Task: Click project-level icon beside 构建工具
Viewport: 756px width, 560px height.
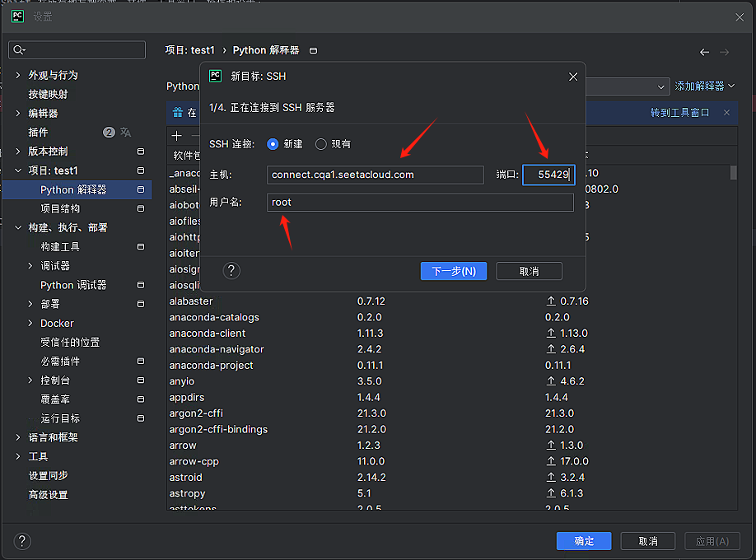Action: pos(141,246)
